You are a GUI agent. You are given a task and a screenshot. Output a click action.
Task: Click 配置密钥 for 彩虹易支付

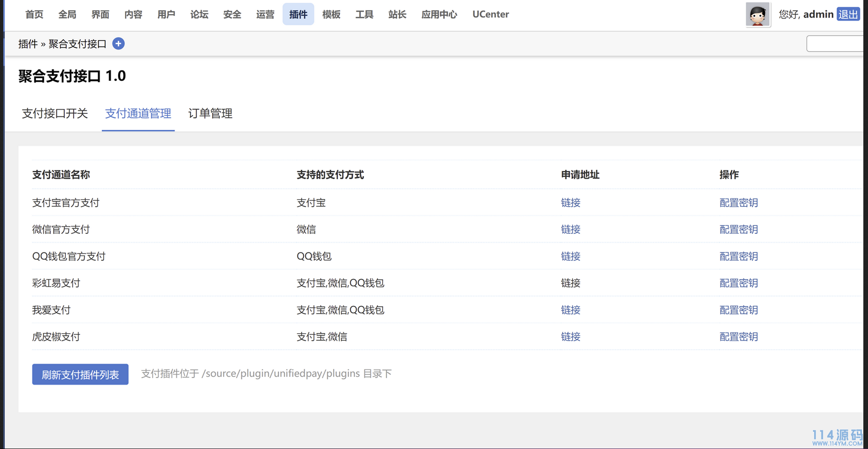739,283
